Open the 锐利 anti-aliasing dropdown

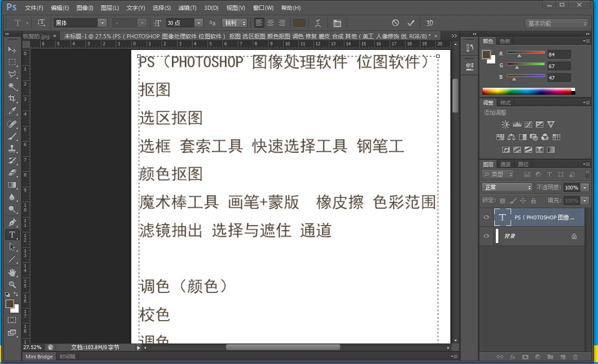235,23
